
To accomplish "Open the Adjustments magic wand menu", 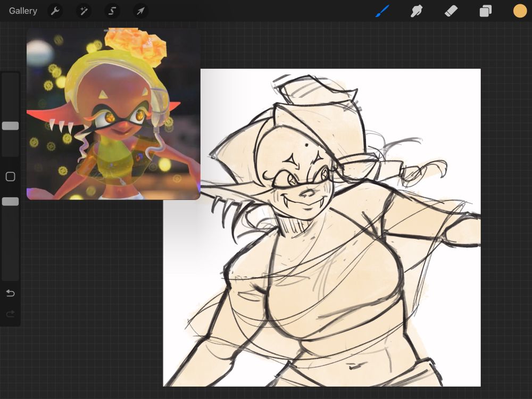I will click(84, 11).
